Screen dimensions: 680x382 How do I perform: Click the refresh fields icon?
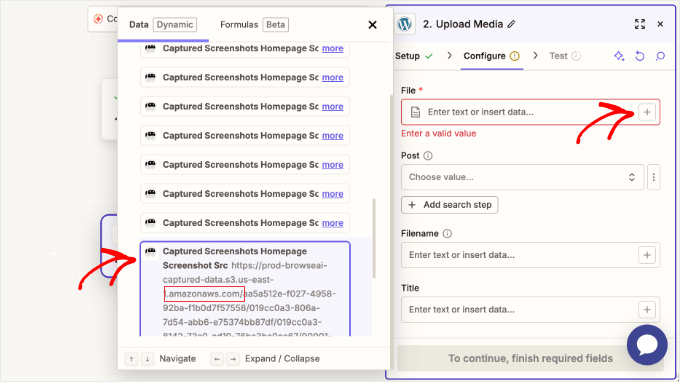[x=640, y=56]
